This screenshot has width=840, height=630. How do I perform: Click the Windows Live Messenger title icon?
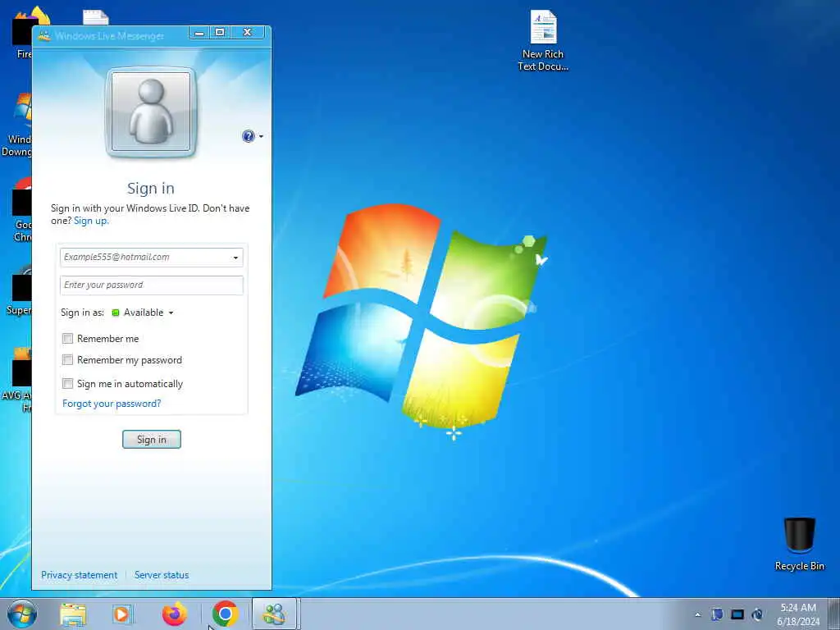44,36
